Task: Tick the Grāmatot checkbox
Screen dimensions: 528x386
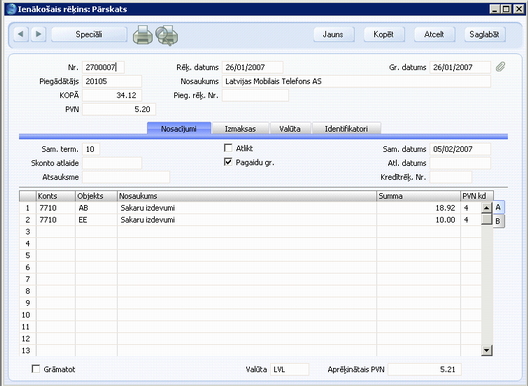Action: (x=36, y=368)
